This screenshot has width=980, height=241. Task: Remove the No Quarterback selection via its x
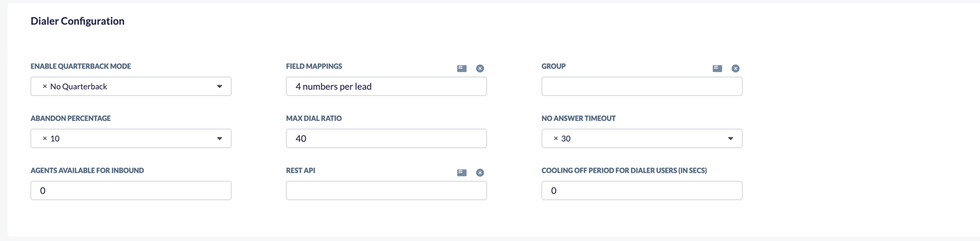click(x=45, y=87)
